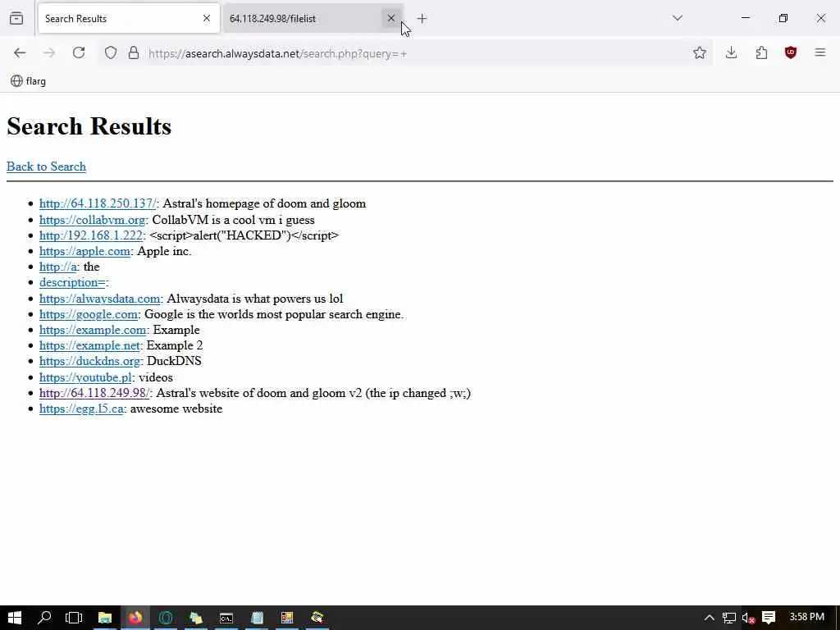The image size is (840, 630).
Task: Open the Firefox hamburger application menu
Action: [820, 52]
